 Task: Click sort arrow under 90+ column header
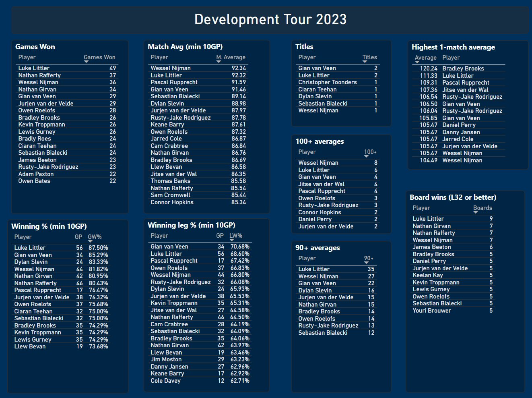point(366,263)
